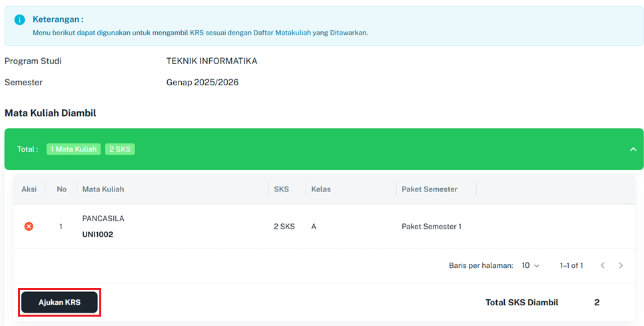This screenshot has width=644, height=326.
Task: Click the 1 Mata Kuliah badge
Action: (73, 149)
